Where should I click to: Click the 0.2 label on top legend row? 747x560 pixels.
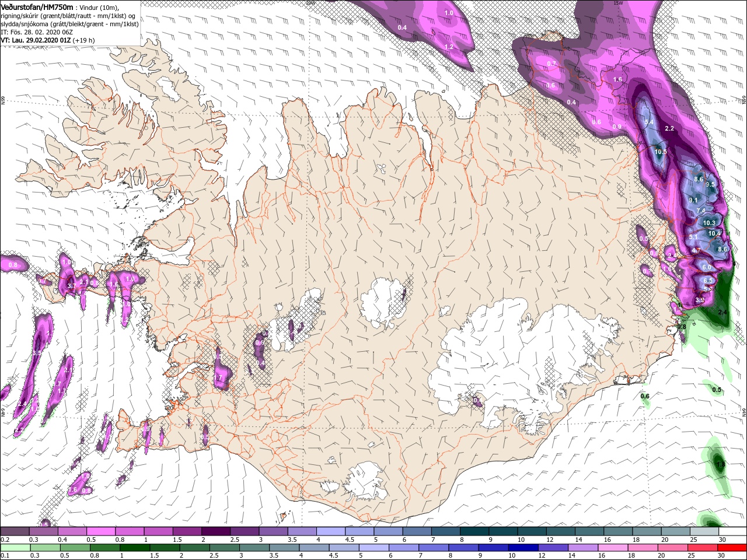(5, 540)
